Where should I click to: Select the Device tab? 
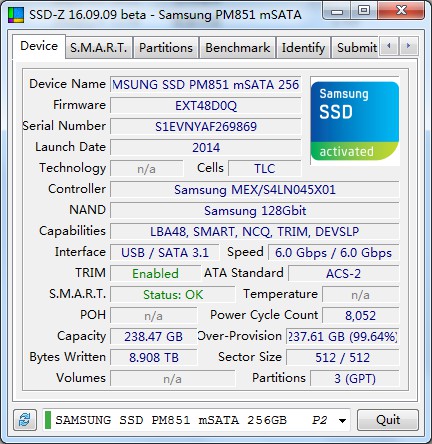point(39,46)
